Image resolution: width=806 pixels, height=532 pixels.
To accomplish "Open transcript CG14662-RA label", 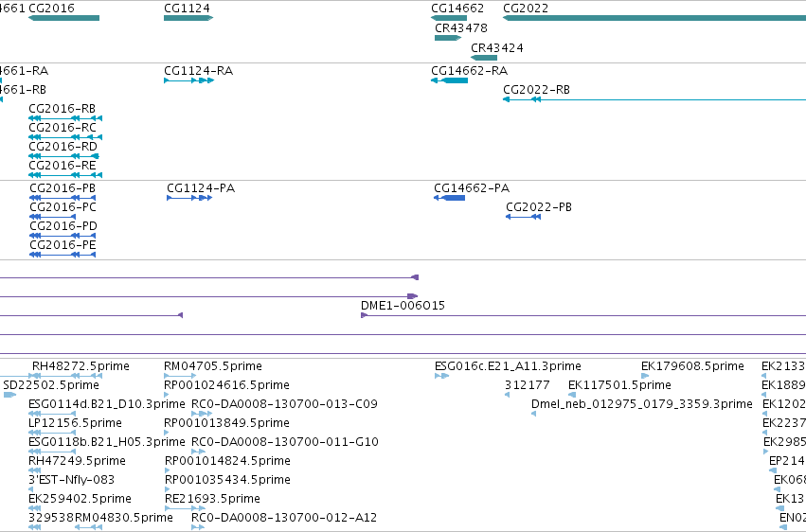I will 470,70.
